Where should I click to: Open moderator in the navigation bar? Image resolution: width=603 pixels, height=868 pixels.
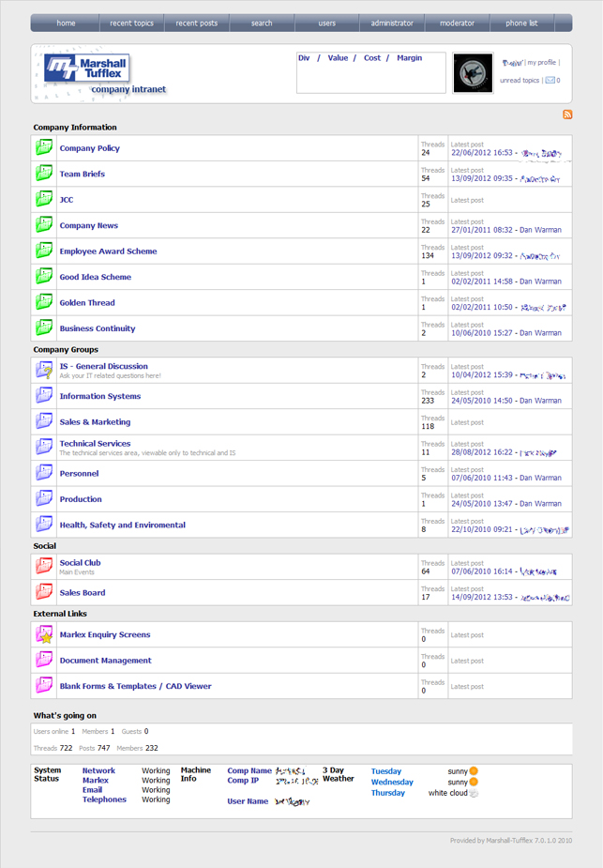[x=457, y=23]
